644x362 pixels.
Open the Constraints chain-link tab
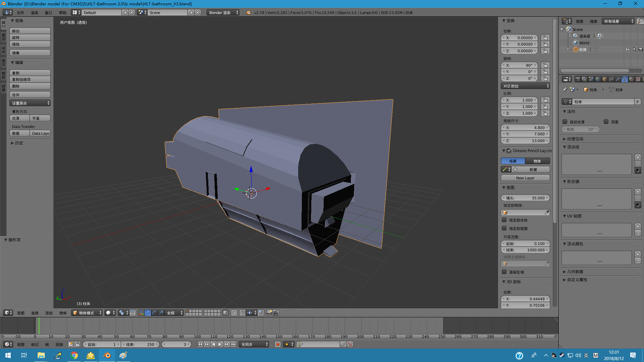tap(611, 79)
